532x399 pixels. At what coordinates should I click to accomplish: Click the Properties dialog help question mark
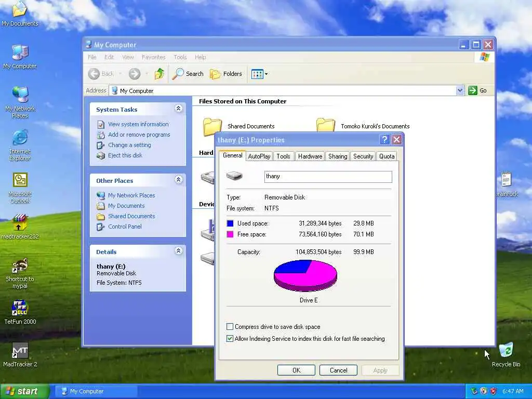384,139
